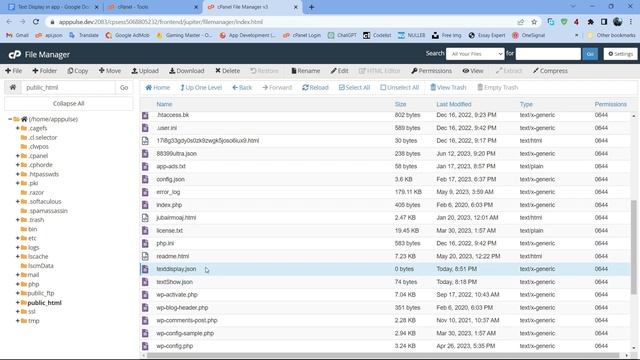Image resolution: width=640 pixels, height=360 pixels.
Task: Click the Copy toolbar button
Action: tap(78, 71)
